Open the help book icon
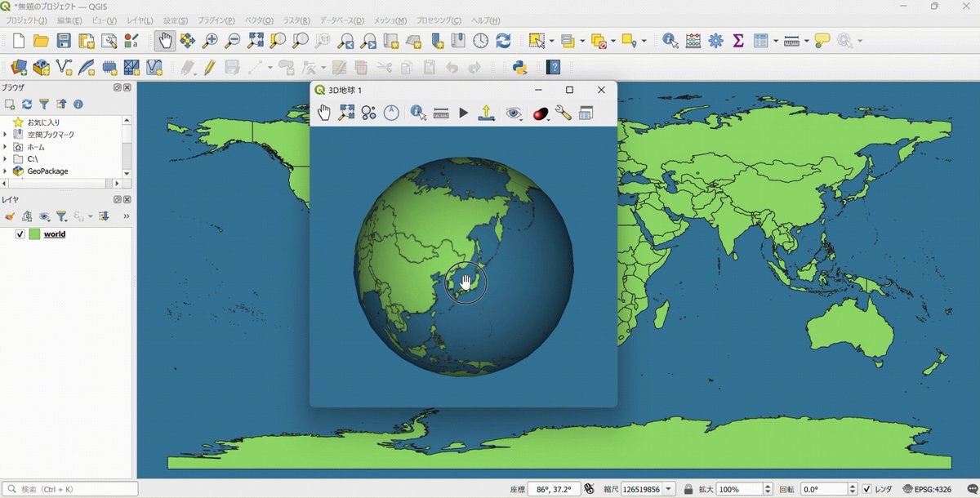Viewport: 980px width, 498px height. pos(554,68)
